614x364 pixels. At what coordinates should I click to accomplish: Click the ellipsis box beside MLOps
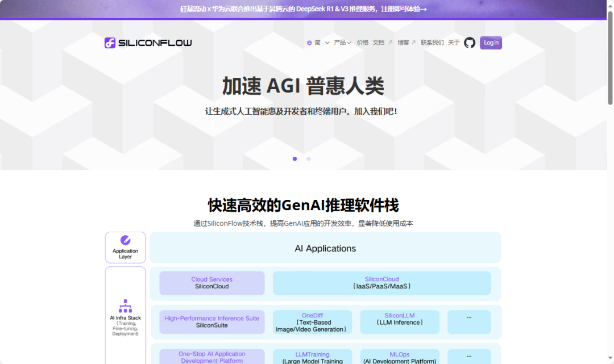click(469, 357)
